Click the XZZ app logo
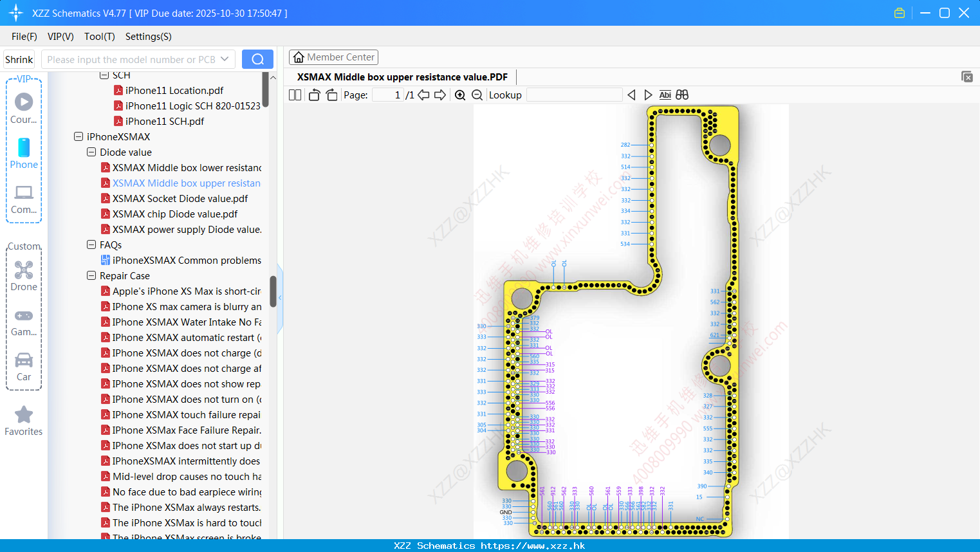Image resolution: width=980 pixels, height=552 pixels. click(x=16, y=13)
